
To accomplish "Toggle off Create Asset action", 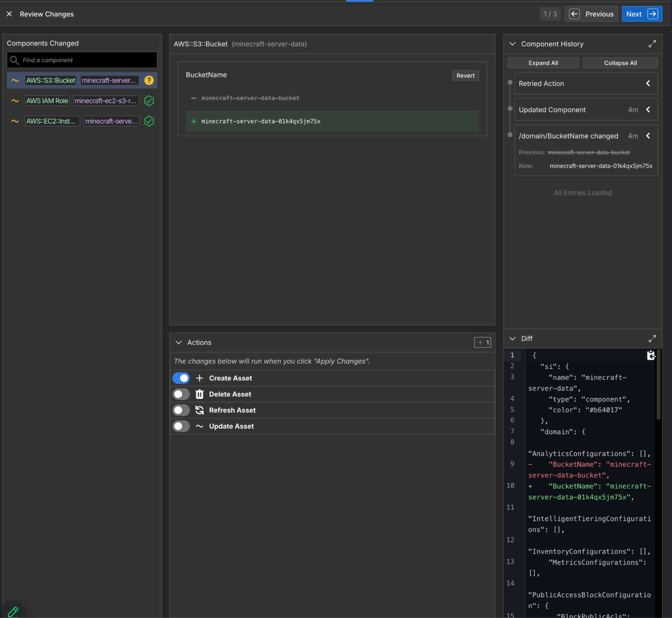I will point(181,378).
